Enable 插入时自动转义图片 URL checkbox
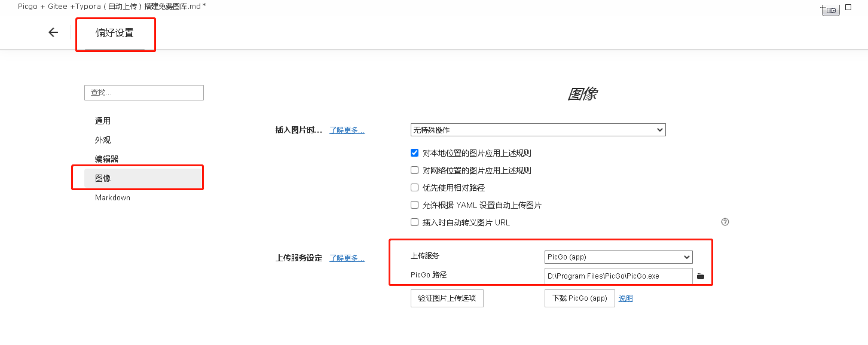868x345 pixels. tap(414, 222)
